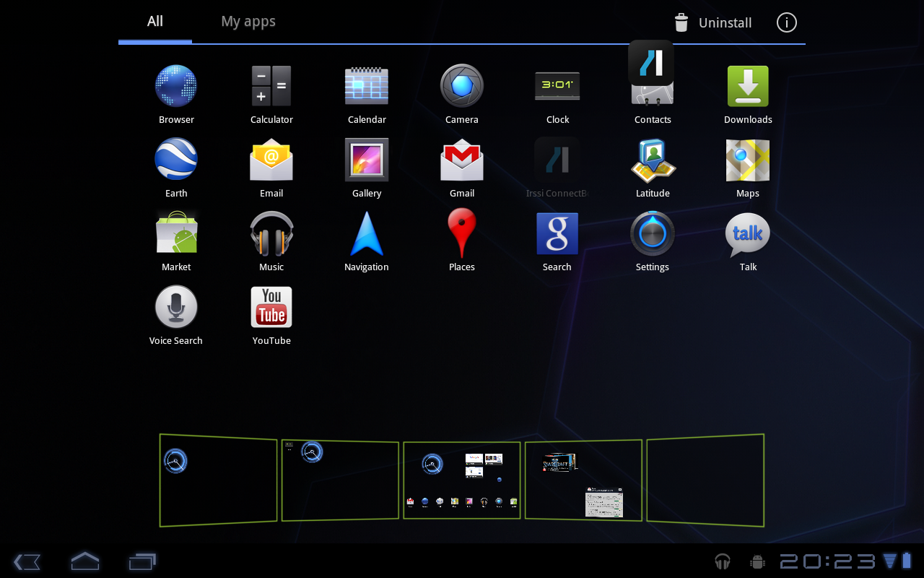Select the first home screen thumbnail

tap(218, 480)
